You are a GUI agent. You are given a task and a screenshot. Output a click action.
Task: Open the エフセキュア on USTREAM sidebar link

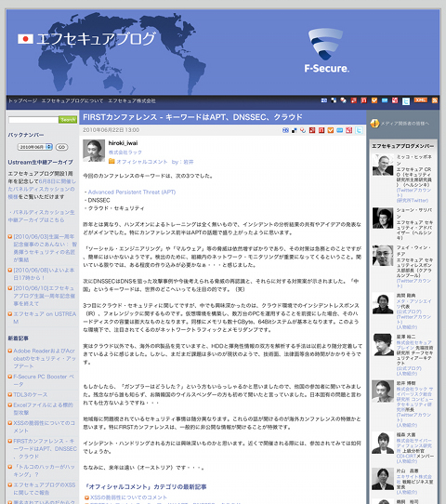click(45, 318)
